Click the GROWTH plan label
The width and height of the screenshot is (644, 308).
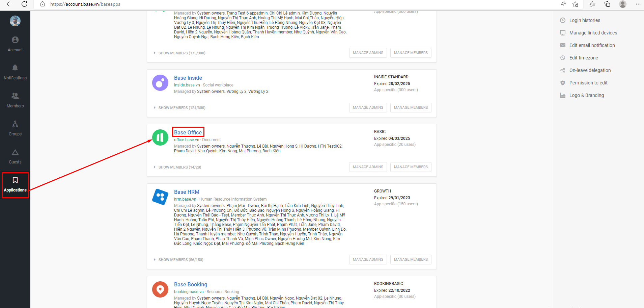383,191
